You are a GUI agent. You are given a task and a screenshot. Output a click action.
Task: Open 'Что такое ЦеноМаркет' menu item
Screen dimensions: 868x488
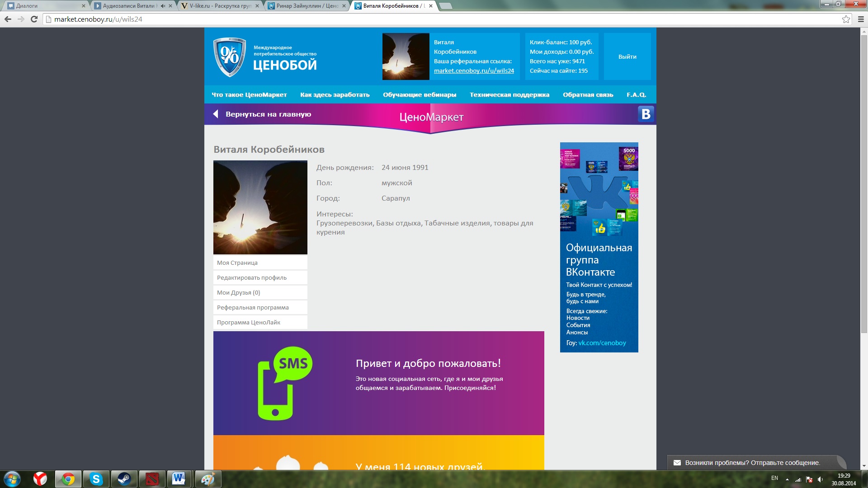pyautogui.click(x=249, y=94)
